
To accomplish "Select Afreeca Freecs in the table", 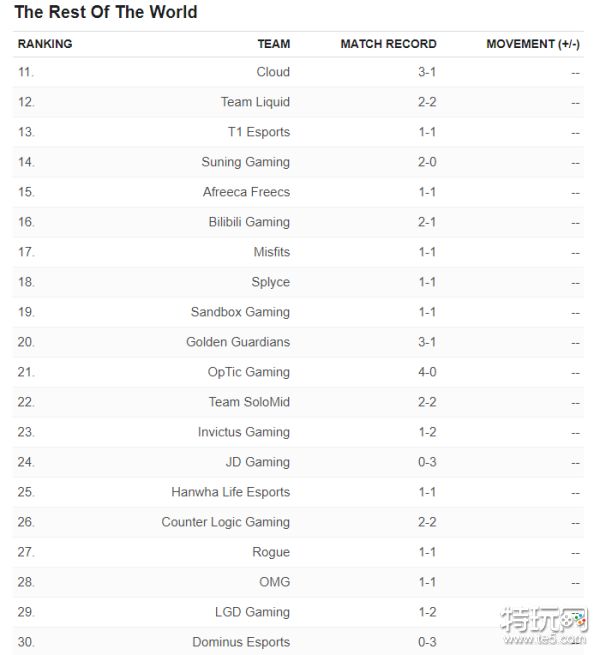I will (246, 192).
